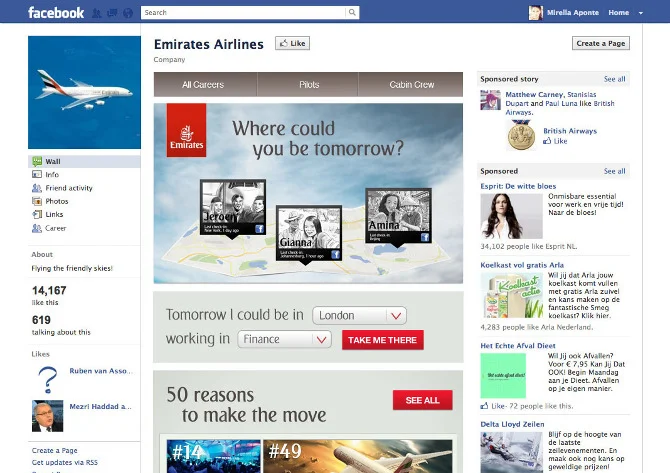Open Delta Lloyd Zeilen ad link
670x473 pixels.
[x=512, y=424]
